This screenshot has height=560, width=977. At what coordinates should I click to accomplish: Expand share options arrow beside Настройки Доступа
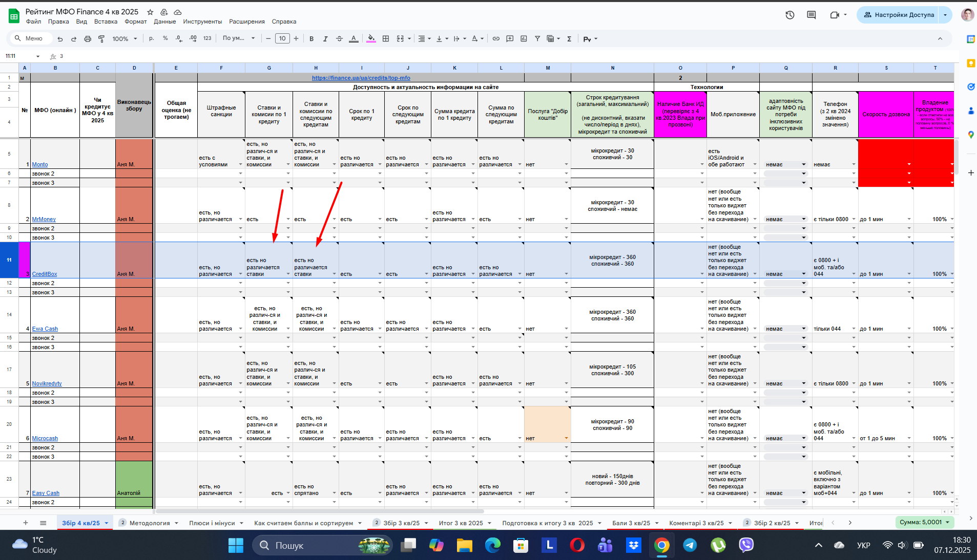(x=945, y=15)
